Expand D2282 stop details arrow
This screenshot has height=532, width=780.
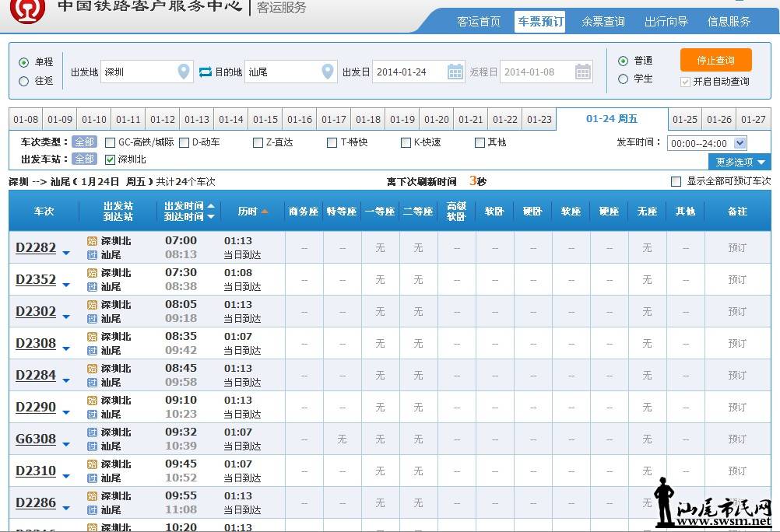66,253
